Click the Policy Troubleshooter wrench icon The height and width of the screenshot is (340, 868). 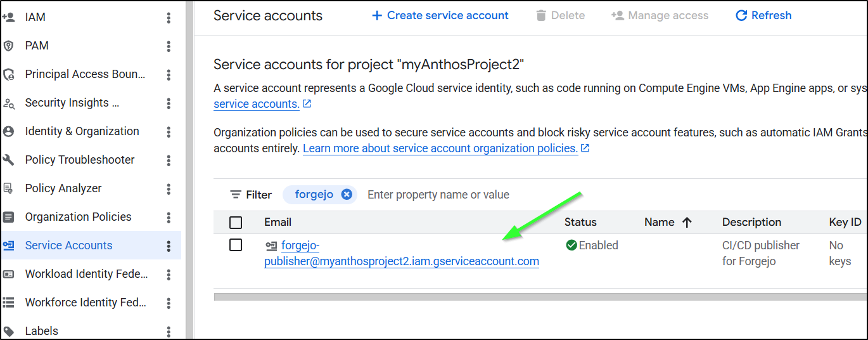click(x=9, y=160)
